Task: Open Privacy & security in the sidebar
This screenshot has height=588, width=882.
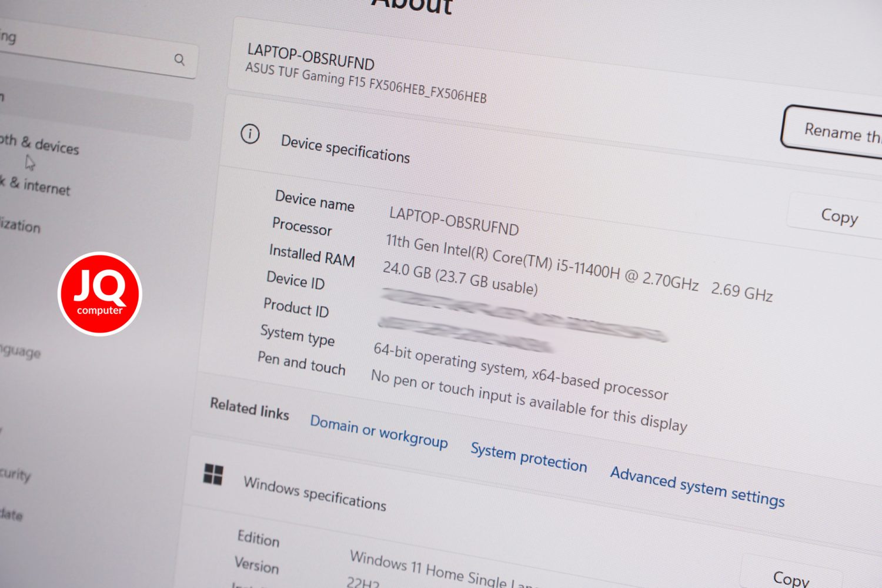Action: pyautogui.click(x=15, y=473)
